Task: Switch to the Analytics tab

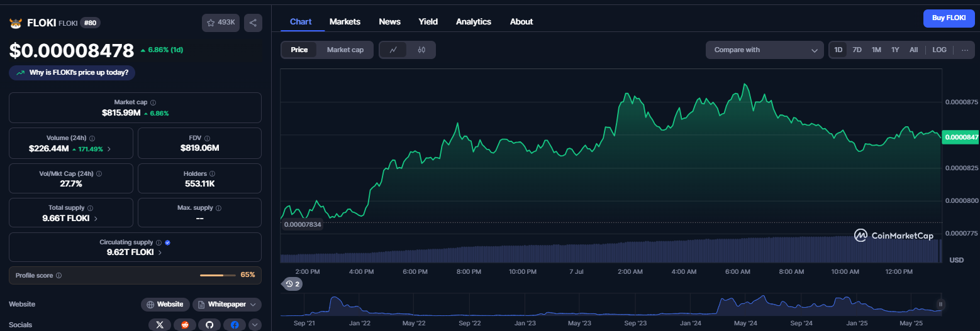Action: [x=474, y=21]
